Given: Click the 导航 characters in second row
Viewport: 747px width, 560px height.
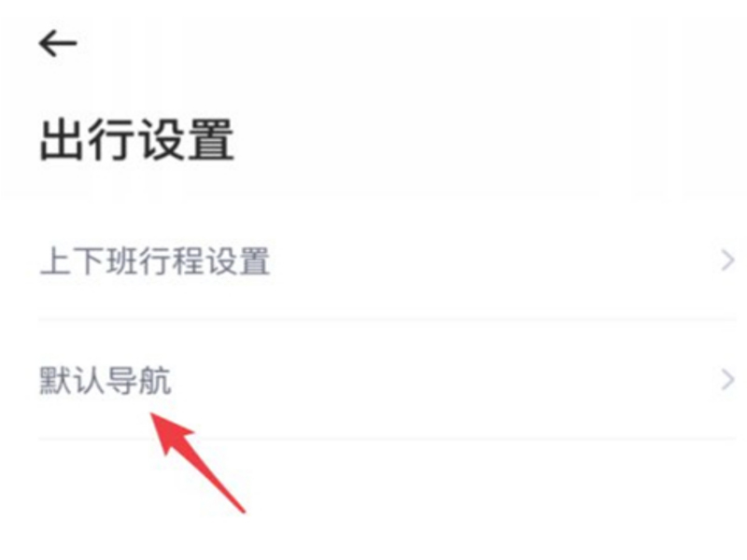Looking at the screenshot, I should click(x=138, y=381).
